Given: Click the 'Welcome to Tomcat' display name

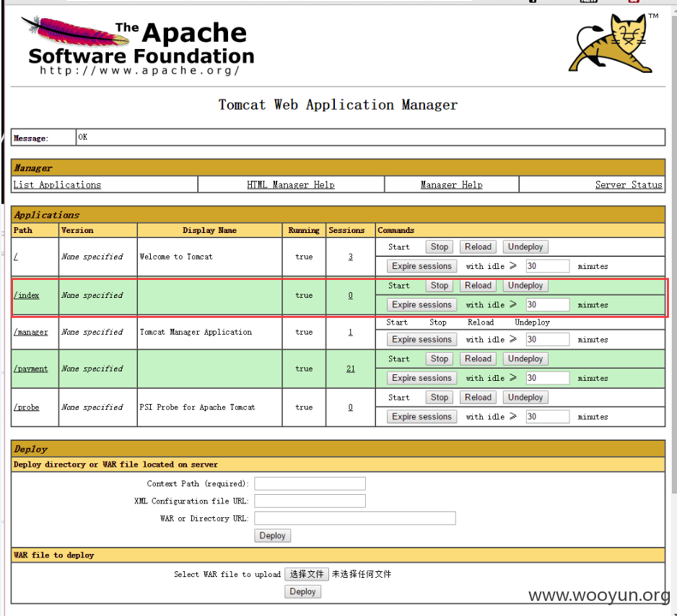Looking at the screenshot, I should [x=176, y=257].
